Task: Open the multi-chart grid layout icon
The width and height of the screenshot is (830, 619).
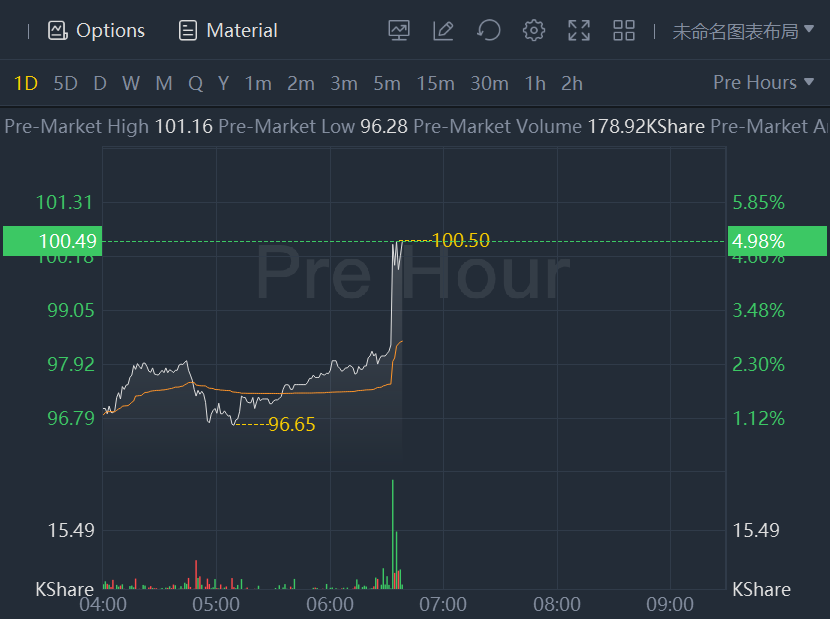Action: 624,31
